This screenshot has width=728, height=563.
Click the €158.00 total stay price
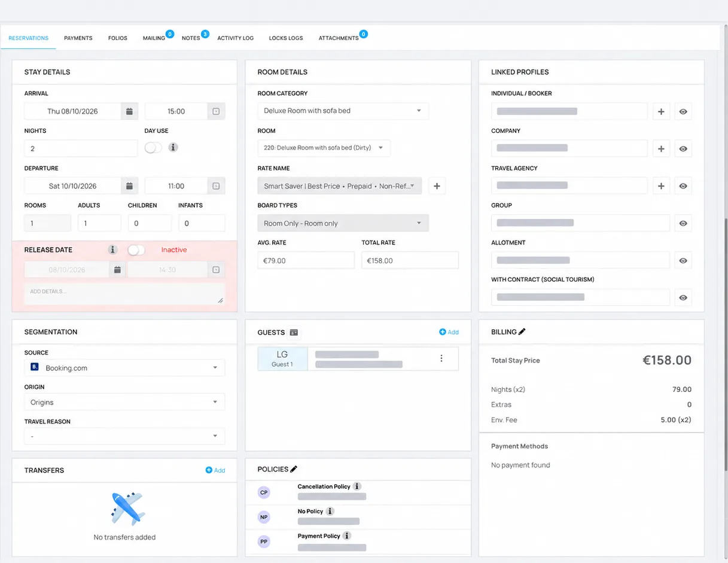pos(667,360)
